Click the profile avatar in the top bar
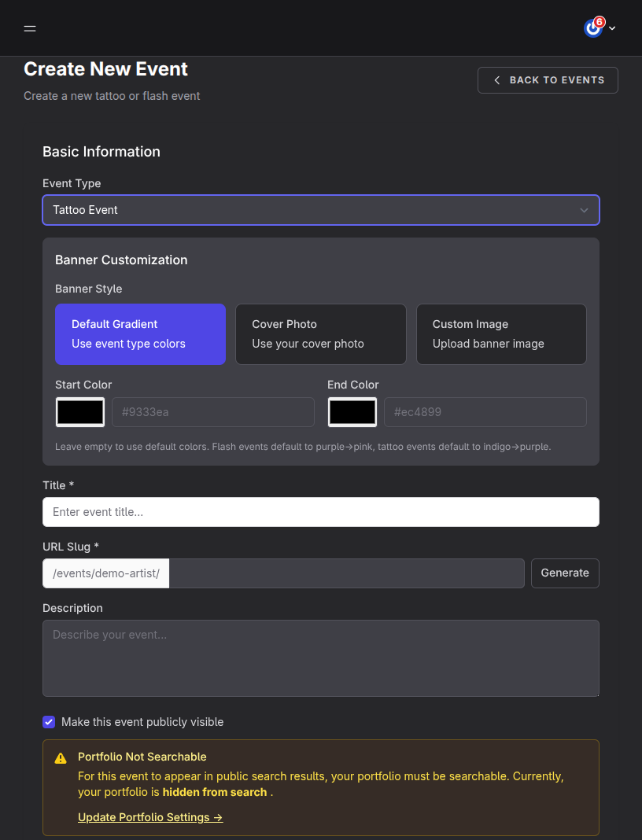Viewport: 642px width, 840px height. tap(592, 28)
